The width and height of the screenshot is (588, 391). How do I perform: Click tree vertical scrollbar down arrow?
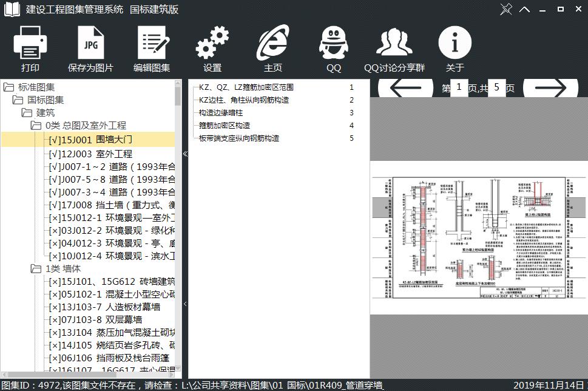pos(178,368)
